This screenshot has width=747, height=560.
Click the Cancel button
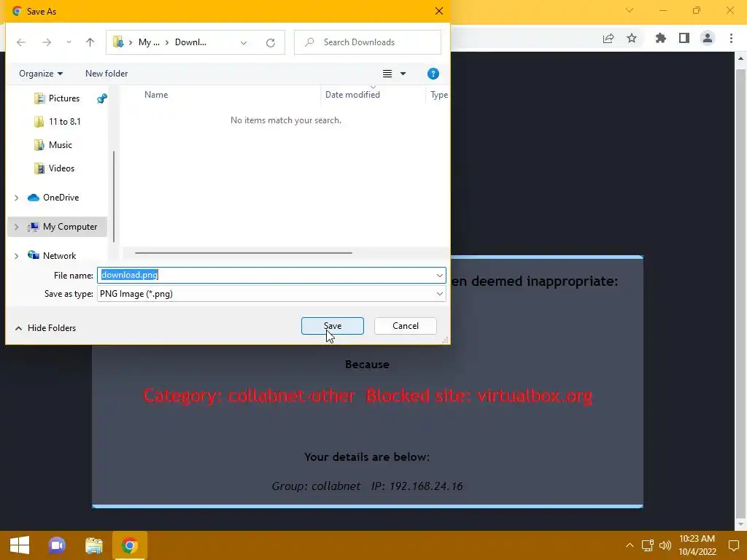[x=406, y=326]
